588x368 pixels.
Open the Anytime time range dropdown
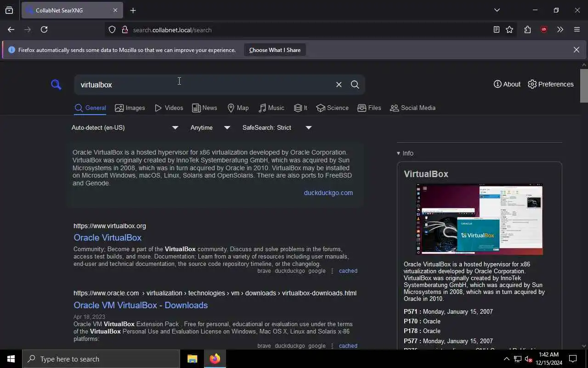point(210,128)
